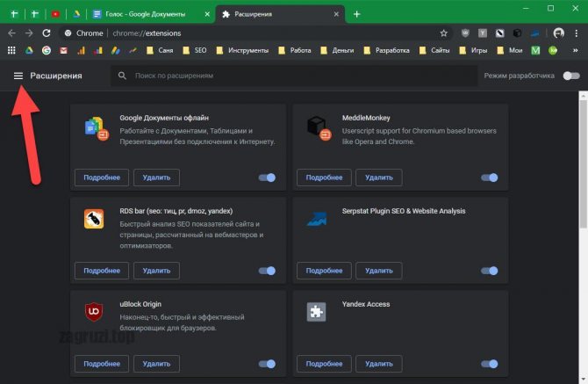Viewport: 588px width, 384px height.
Task: Switch off uBlock Origin extension
Action: [x=267, y=364]
